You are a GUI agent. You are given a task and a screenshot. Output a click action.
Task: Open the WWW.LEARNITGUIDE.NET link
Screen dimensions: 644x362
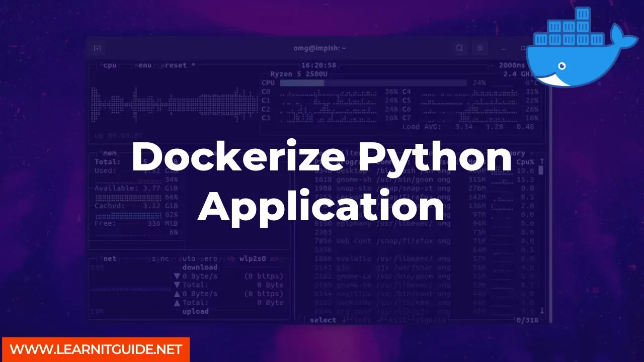click(96, 349)
